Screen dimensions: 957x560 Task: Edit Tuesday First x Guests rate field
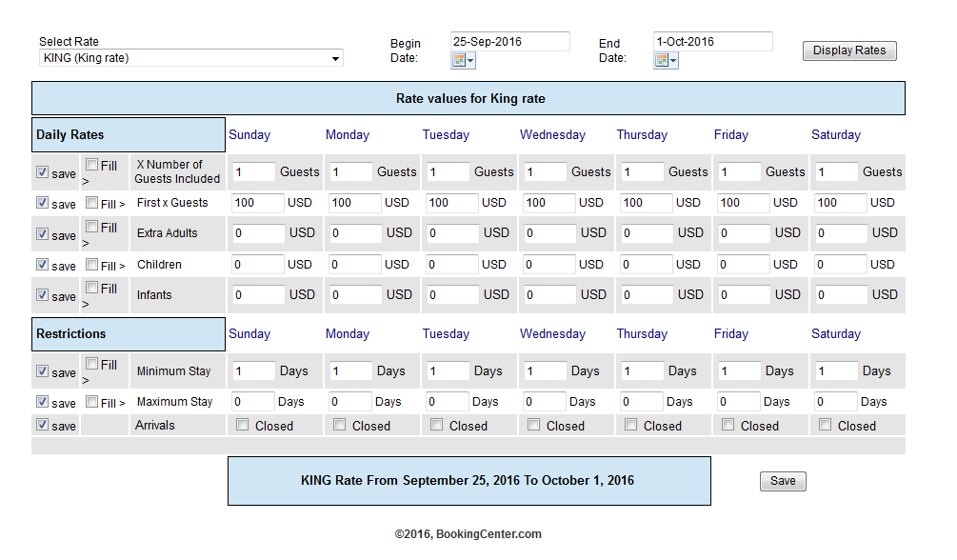point(451,203)
